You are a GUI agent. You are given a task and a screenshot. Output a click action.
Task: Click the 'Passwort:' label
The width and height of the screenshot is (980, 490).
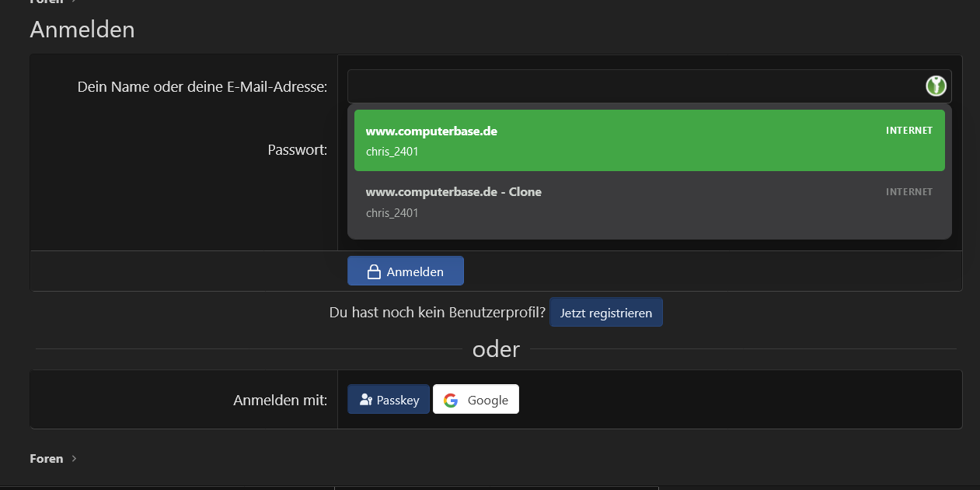click(x=298, y=149)
